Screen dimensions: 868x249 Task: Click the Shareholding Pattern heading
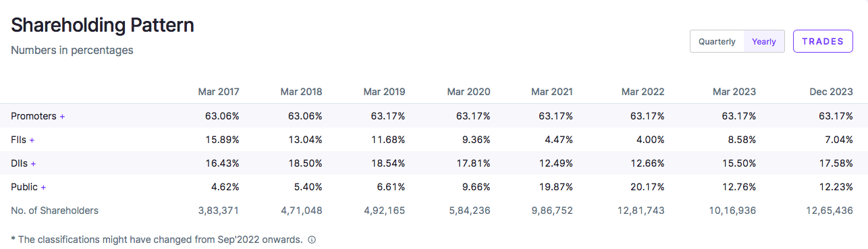coord(103,26)
